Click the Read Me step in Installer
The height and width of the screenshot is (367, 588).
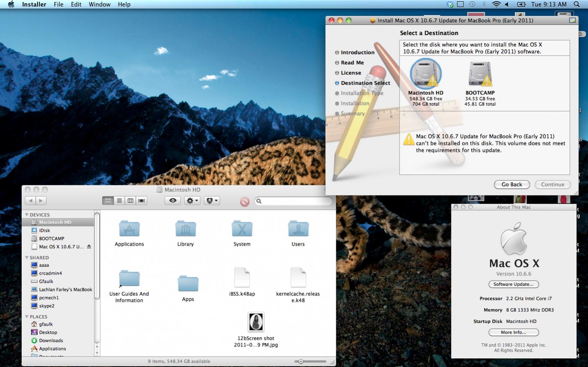pos(349,62)
